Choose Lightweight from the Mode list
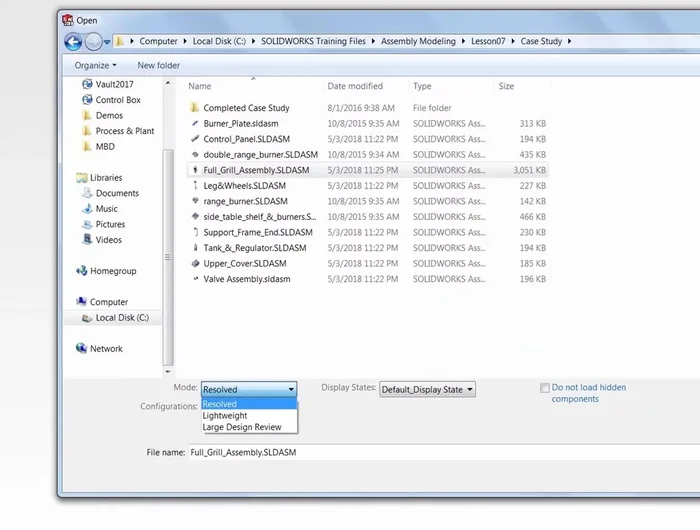The width and height of the screenshot is (700, 530). [225, 415]
